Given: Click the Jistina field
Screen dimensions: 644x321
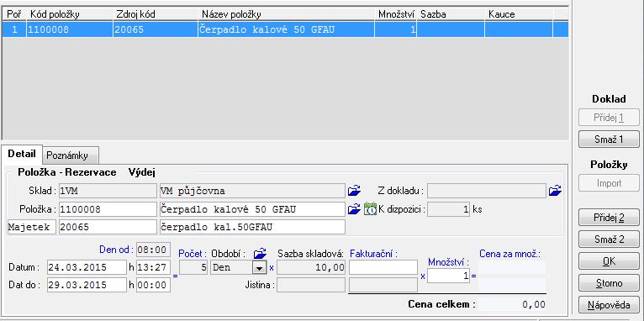Looking at the screenshot, I should 311,285.
